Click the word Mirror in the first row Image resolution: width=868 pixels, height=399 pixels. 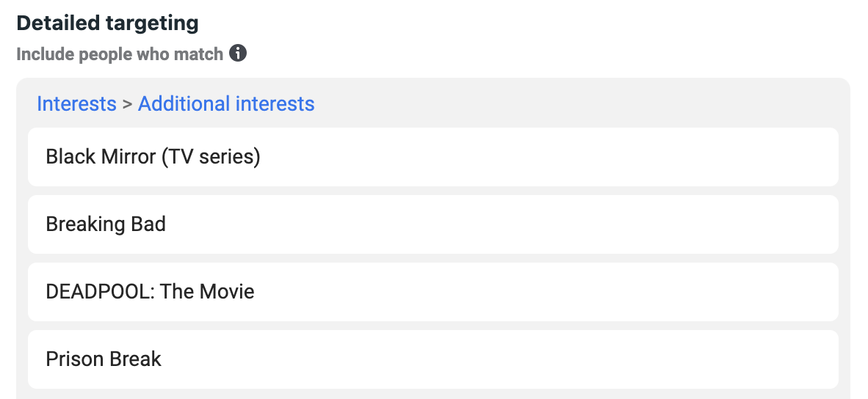click(x=130, y=157)
